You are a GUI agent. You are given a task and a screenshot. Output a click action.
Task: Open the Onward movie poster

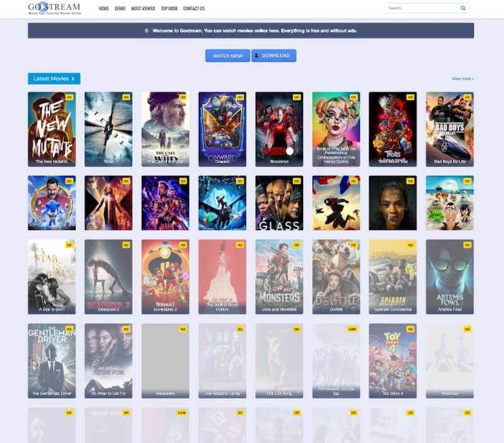click(222, 129)
